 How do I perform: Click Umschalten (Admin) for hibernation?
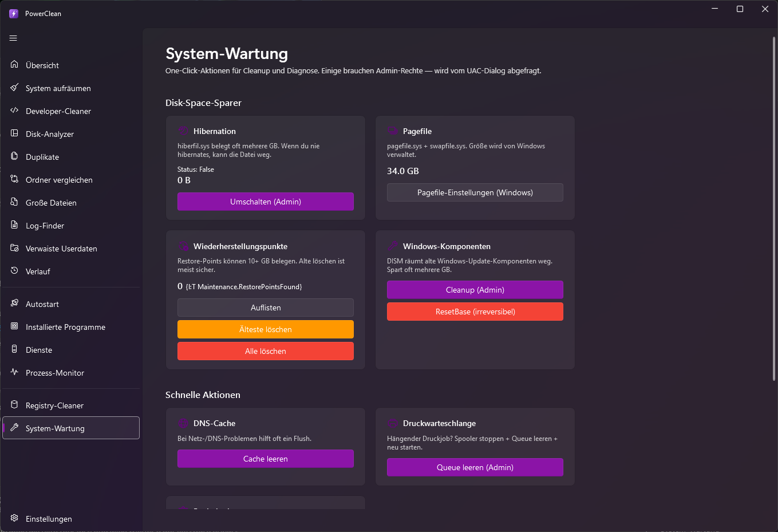click(x=266, y=202)
